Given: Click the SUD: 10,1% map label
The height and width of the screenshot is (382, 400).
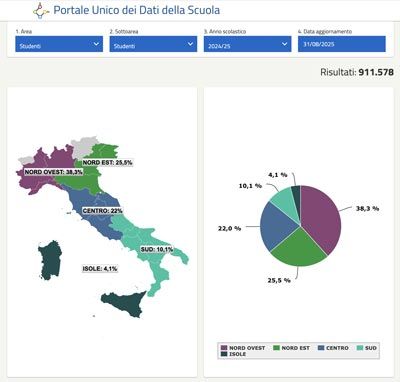Looking at the screenshot, I should click(x=157, y=249).
